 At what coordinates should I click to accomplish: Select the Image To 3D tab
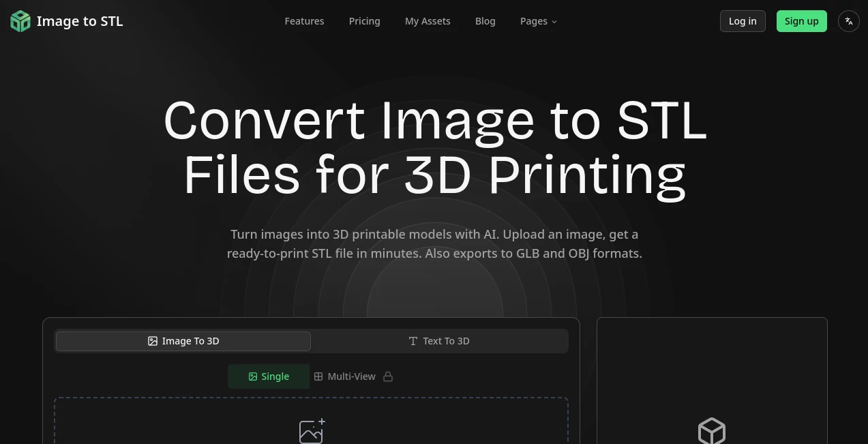tap(183, 341)
